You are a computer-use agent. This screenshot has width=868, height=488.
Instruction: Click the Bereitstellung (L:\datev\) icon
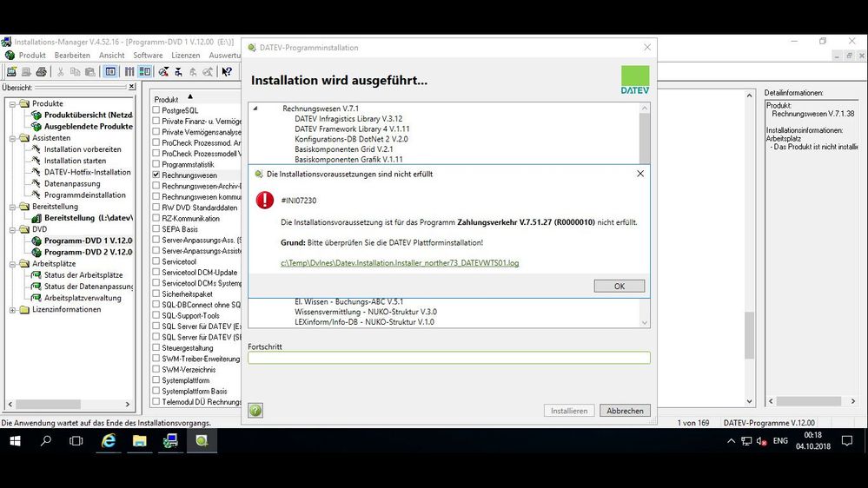point(36,218)
